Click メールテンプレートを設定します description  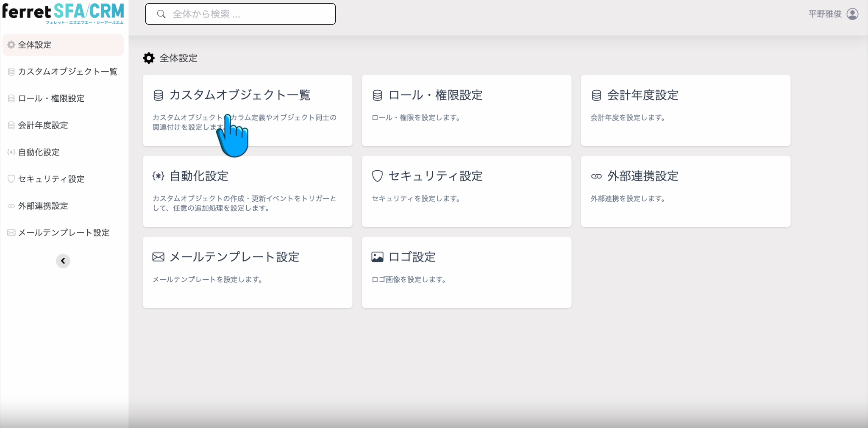pos(207,279)
